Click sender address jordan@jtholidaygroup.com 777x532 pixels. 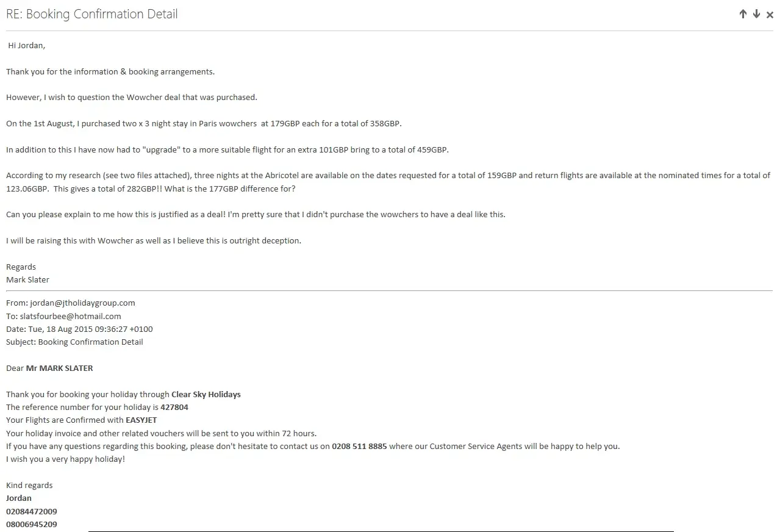[82, 303]
